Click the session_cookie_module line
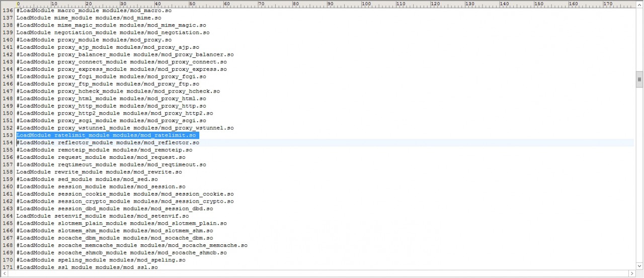644x278 pixels. (125, 194)
